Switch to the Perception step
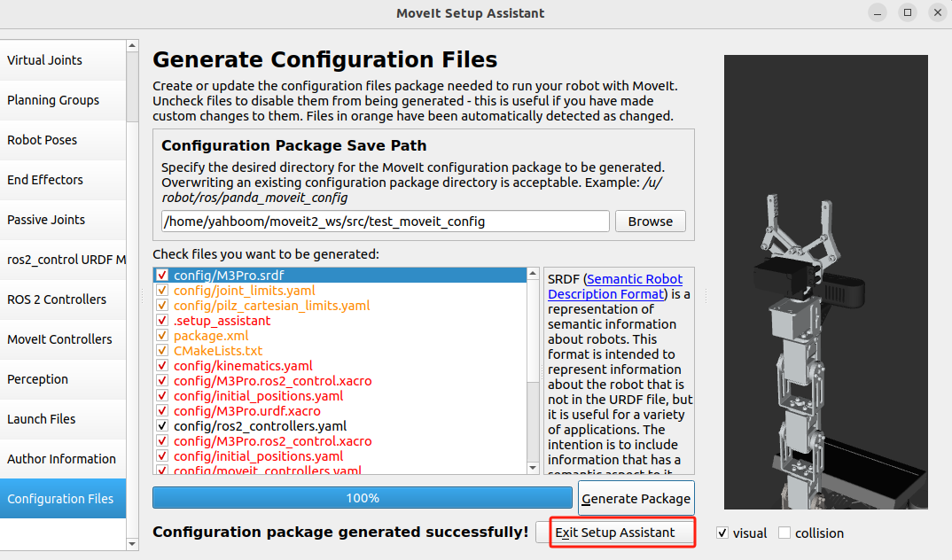Viewport: 952px width, 560px height. [x=63, y=379]
